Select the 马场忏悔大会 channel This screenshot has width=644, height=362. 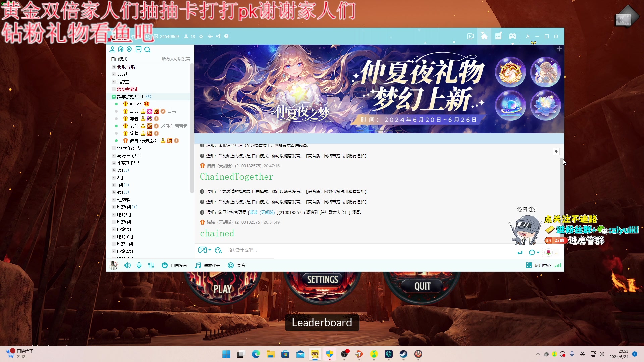pyautogui.click(x=129, y=156)
